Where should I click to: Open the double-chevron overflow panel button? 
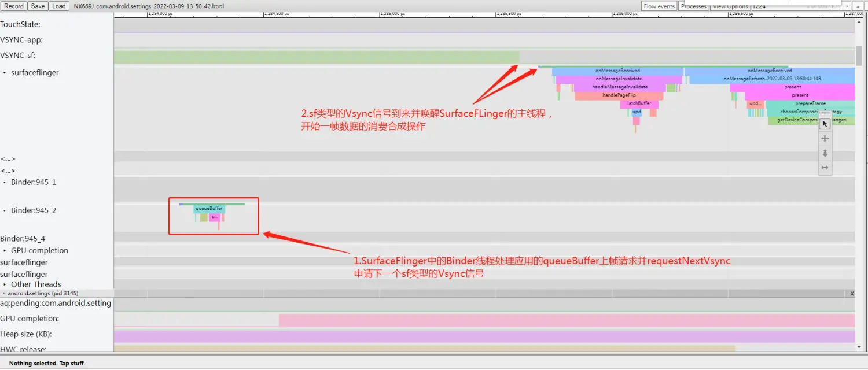point(858,6)
